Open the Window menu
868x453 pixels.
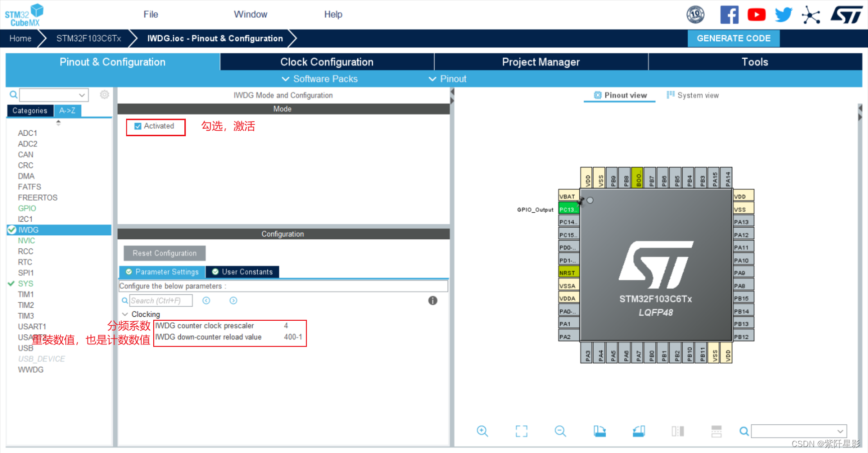click(x=250, y=15)
